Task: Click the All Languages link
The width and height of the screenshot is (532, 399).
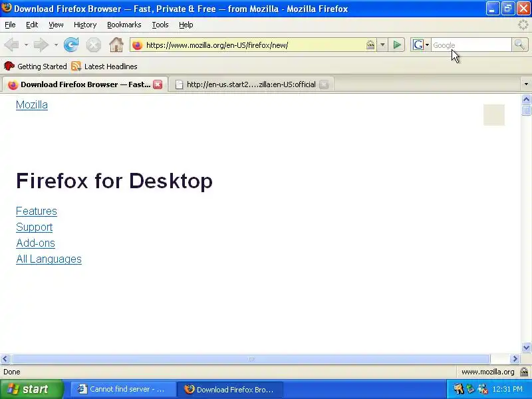Action: coord(49,259)
